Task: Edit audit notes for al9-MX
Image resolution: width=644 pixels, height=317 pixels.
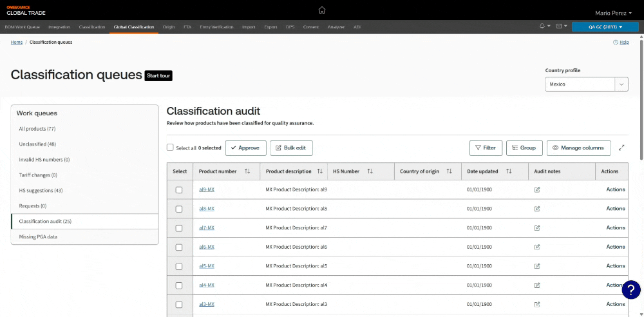Action: click(x=537, y=189)
